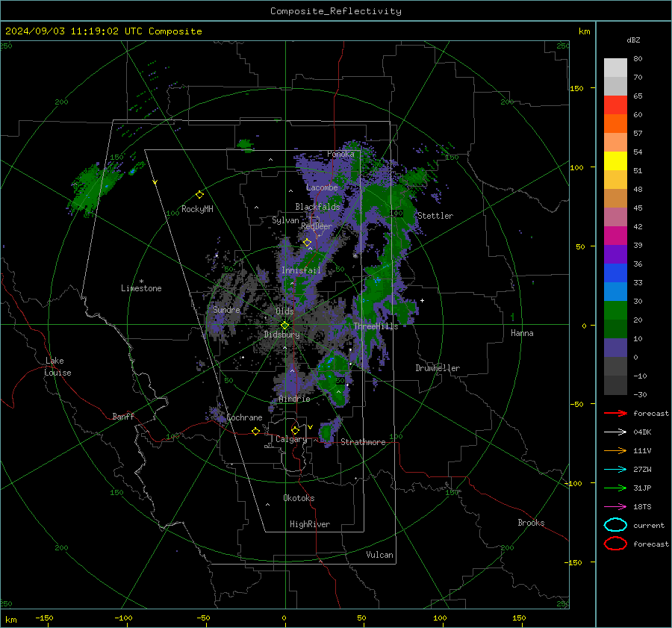Click the Lacombe label

click(322, 187)
